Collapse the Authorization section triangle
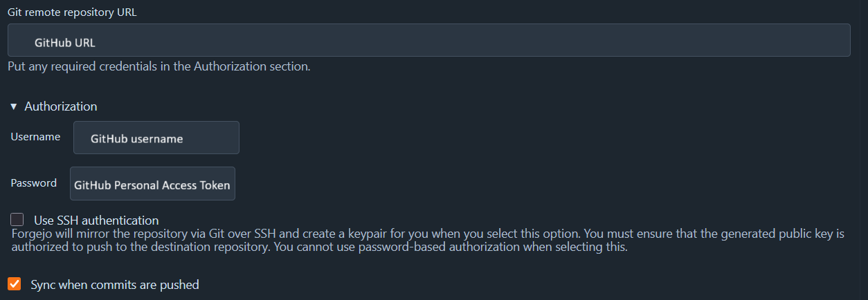The width and height of the screenshot is (868, 300). [x=13, y=106]
